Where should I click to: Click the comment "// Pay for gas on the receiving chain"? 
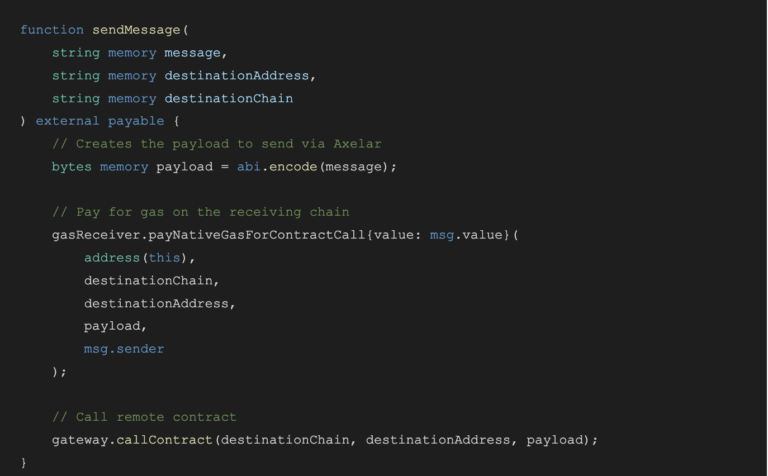[x=201, y=212]
